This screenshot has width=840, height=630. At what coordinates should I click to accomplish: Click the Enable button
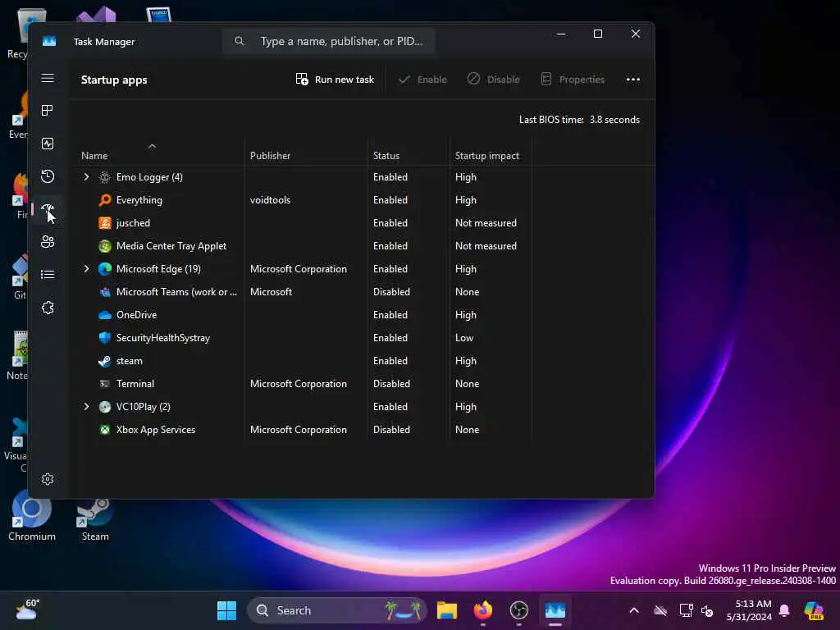pyautogui.click(x=422, y=80)
